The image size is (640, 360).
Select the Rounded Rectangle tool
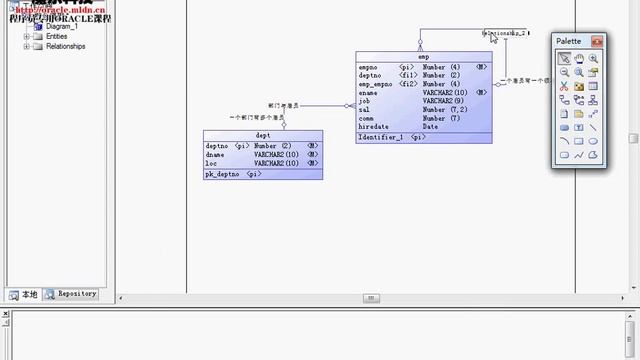pyautogui.click(x=564, y=155)
